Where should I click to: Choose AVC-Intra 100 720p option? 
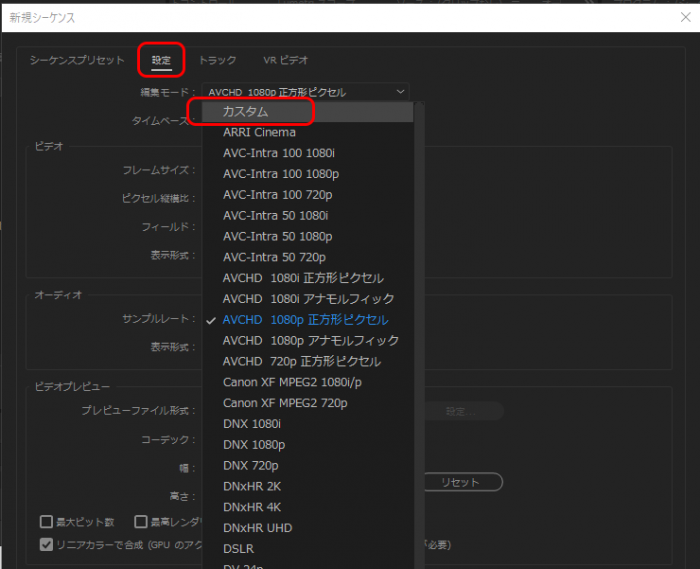(307, 195)
